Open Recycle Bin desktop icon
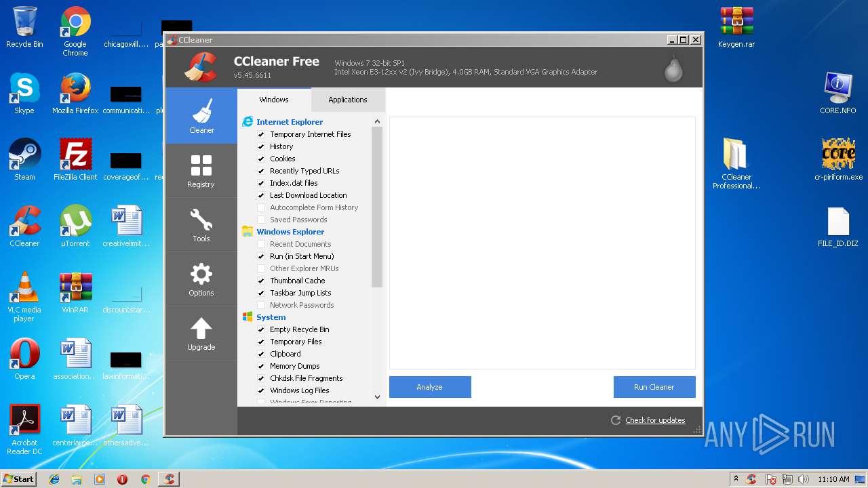The width and height of the screenshot is (868, 488). pos(24,27)
